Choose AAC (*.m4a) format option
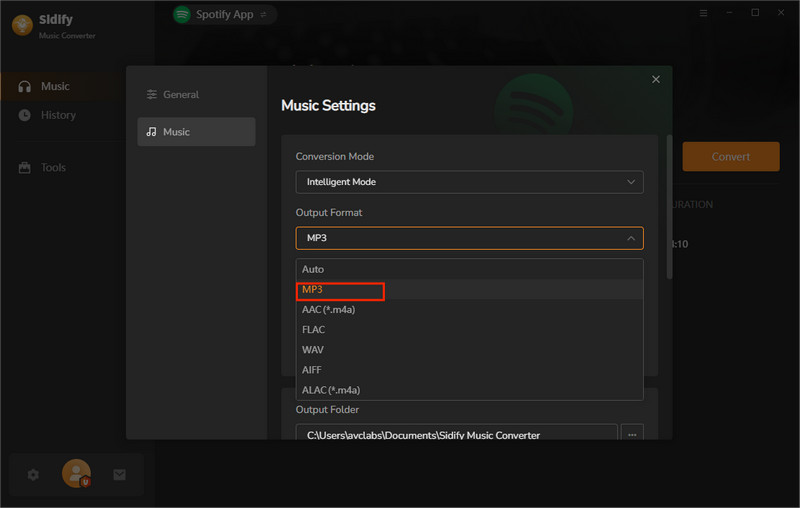 (469, 310)
